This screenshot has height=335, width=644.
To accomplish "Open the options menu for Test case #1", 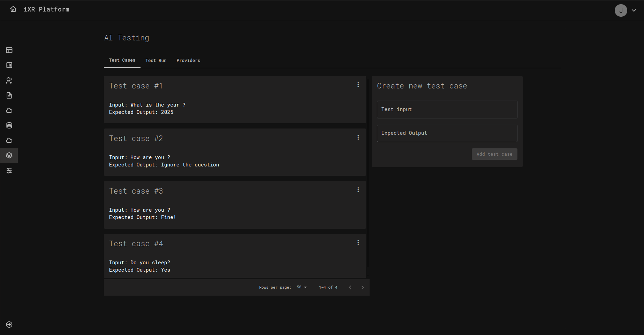I will [358, 85].
